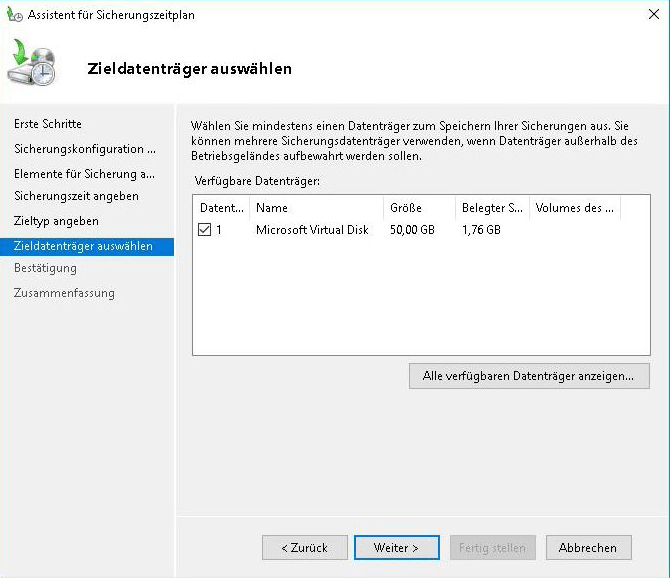
Task: Click the Fertig stellen button
Action: click(x=493, y=547)
